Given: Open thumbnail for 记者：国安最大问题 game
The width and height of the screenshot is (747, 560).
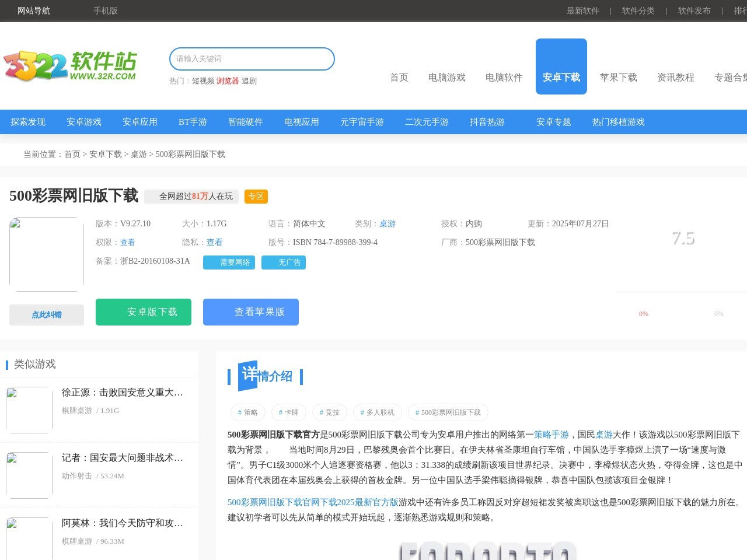Looking at the screenshot, I should pyautogui.click(x=29, y=475).
